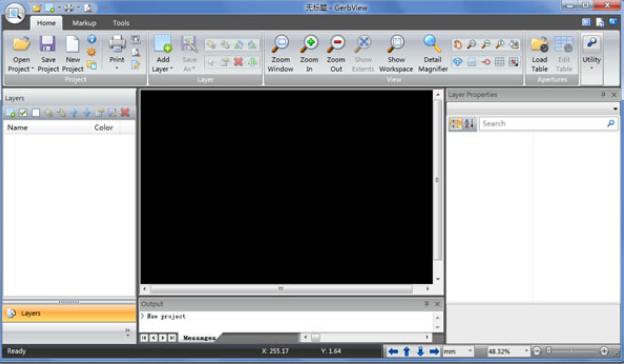
Task: Toggle categorized view in Layer Properties
Action: [x=456, y=124]
